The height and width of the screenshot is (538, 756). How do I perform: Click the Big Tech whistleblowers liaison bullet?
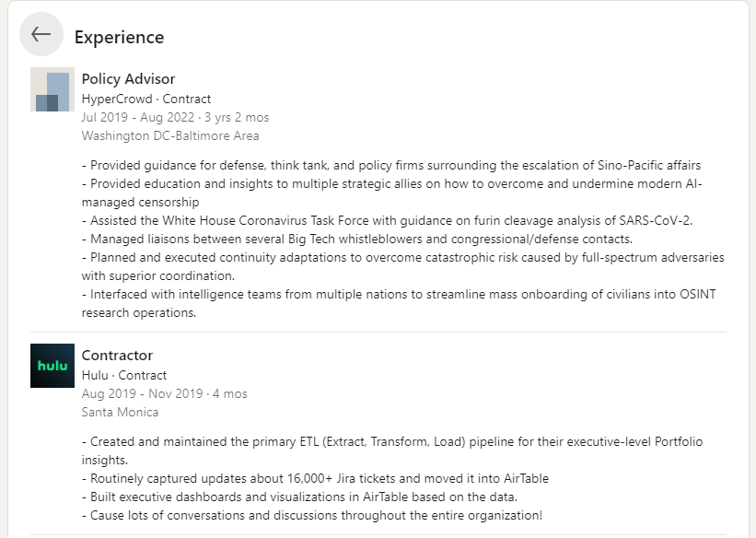click(x=356, y=239)
